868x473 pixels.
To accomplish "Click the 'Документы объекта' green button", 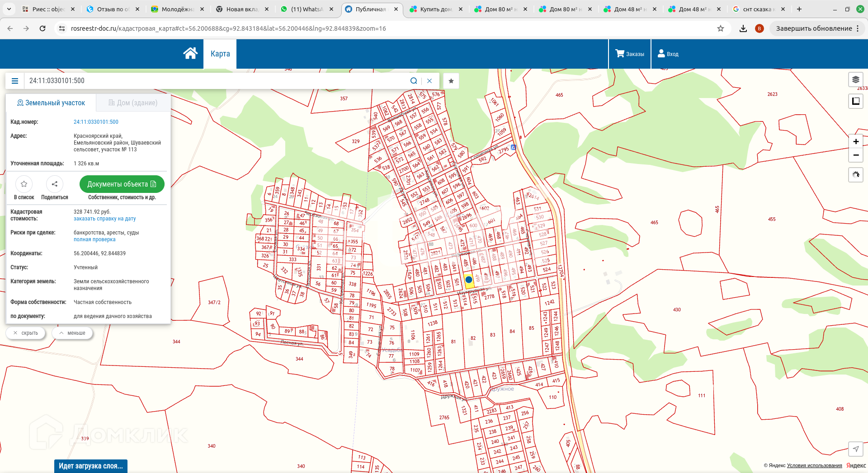I will (122, 184).
